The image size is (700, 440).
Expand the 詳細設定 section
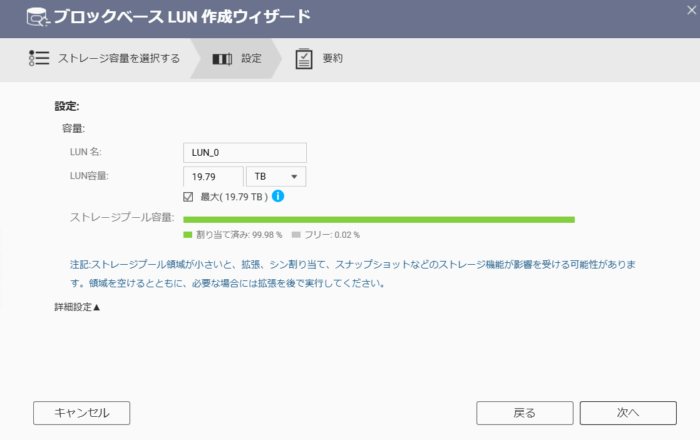pyautogui.click(x=77, y=307)
